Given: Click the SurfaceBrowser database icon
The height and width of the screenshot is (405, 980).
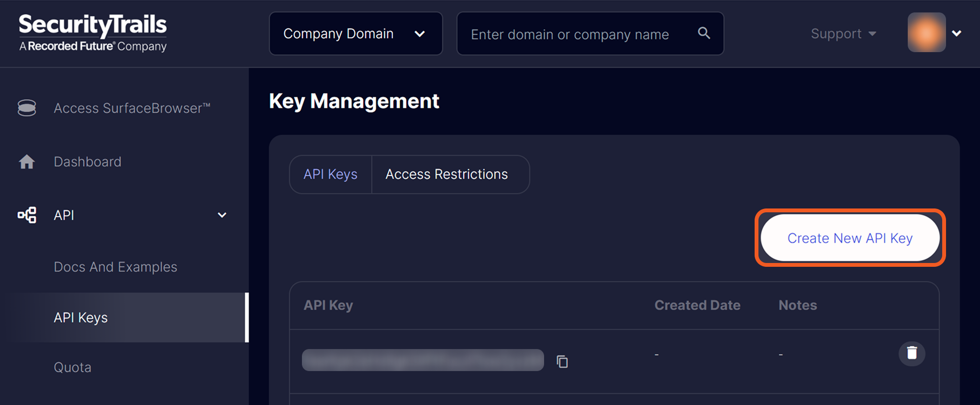Looking at the screenshot, I should point(27,108).
